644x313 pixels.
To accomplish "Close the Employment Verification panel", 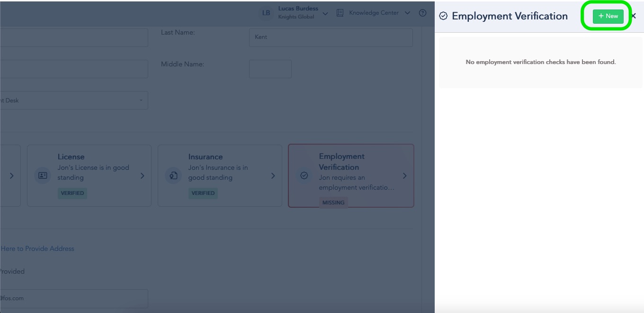I will (x=634, y=16).
